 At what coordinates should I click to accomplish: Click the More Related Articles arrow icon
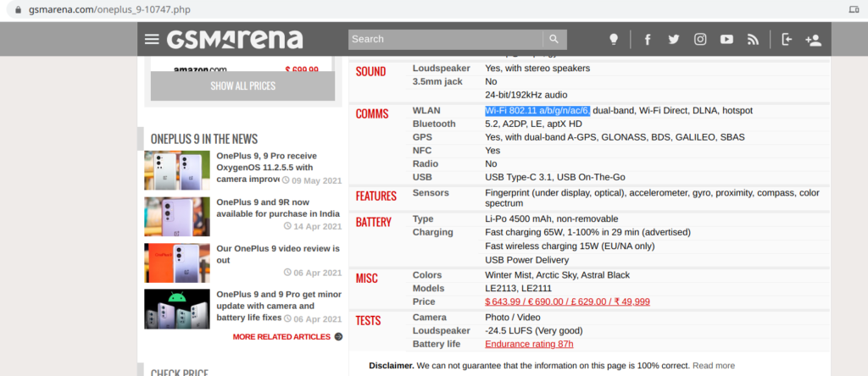(338, 337)
